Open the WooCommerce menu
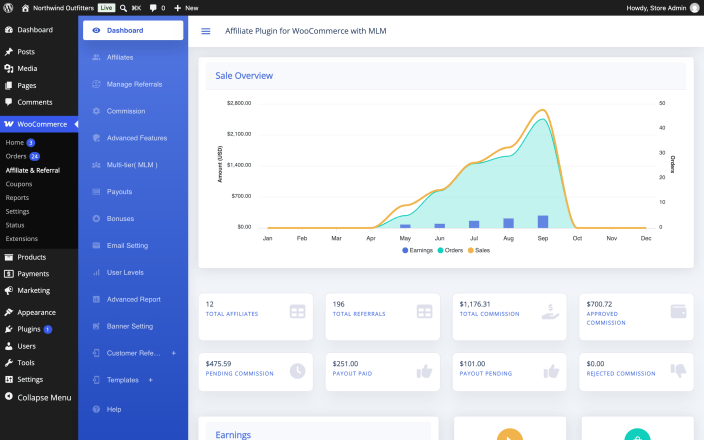Viewport: 704px width, 440px height. (39, 124)
